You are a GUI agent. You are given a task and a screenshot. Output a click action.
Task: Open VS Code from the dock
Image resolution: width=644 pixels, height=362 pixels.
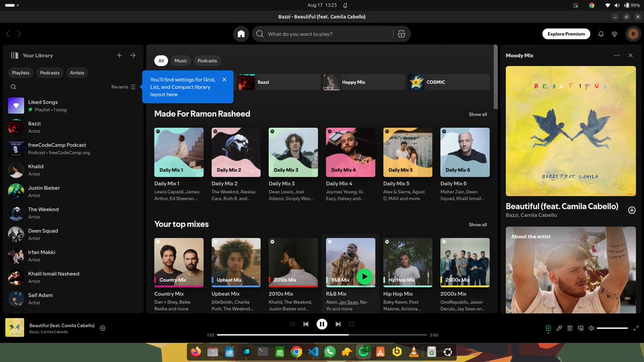pos(313,352)
